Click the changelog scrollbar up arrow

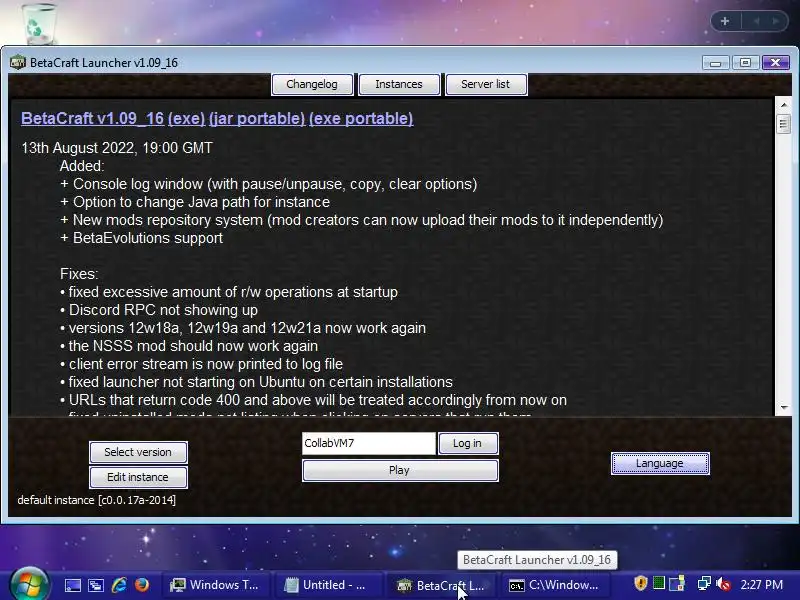click(784, 105)
